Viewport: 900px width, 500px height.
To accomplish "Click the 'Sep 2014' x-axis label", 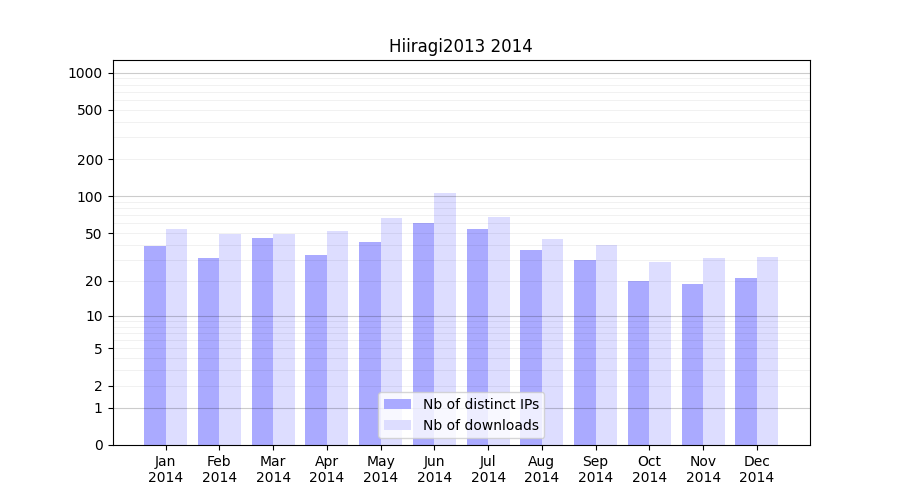I will (595, 469).
